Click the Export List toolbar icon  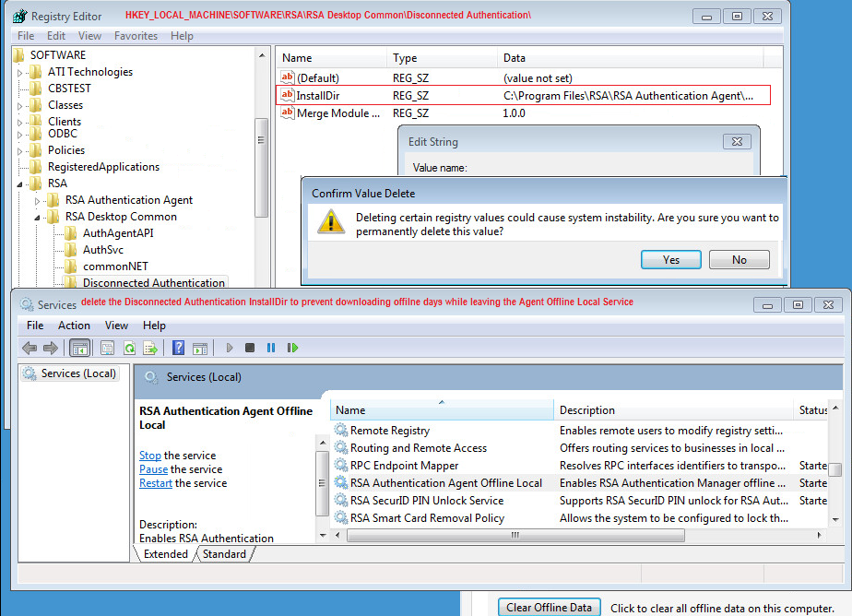[x=149, y=348]
